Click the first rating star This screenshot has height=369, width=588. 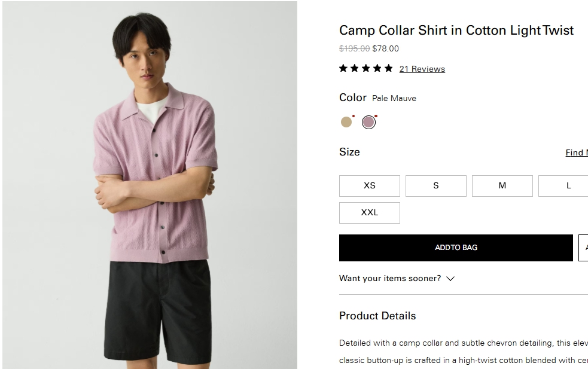pyautogui.click(x=343, y=68)
